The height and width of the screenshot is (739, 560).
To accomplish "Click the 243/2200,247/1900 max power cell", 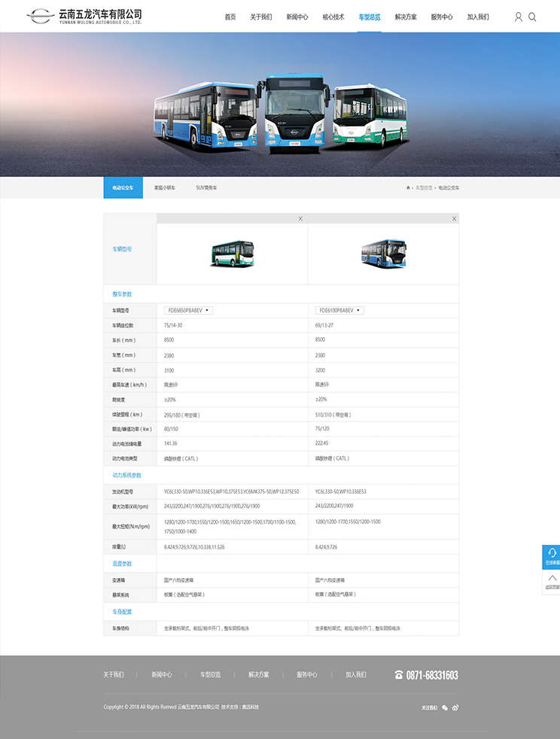I will [x=334, y=506].
